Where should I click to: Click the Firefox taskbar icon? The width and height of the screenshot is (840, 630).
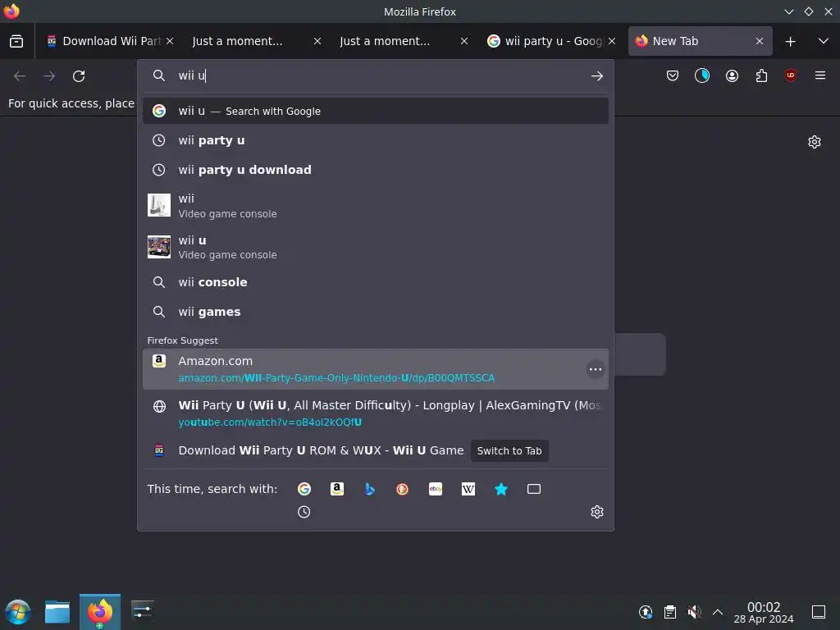(x=100, y=612)
